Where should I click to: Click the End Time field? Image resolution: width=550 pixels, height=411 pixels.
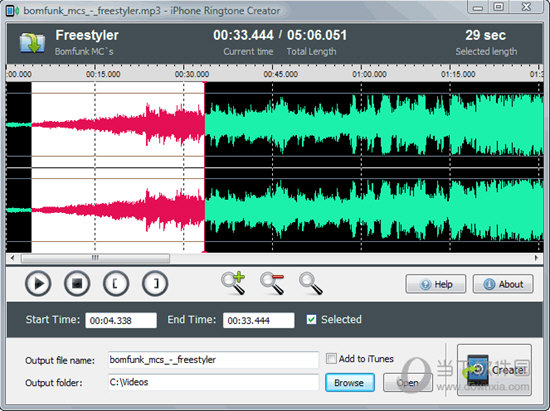[x=259, y=320]
